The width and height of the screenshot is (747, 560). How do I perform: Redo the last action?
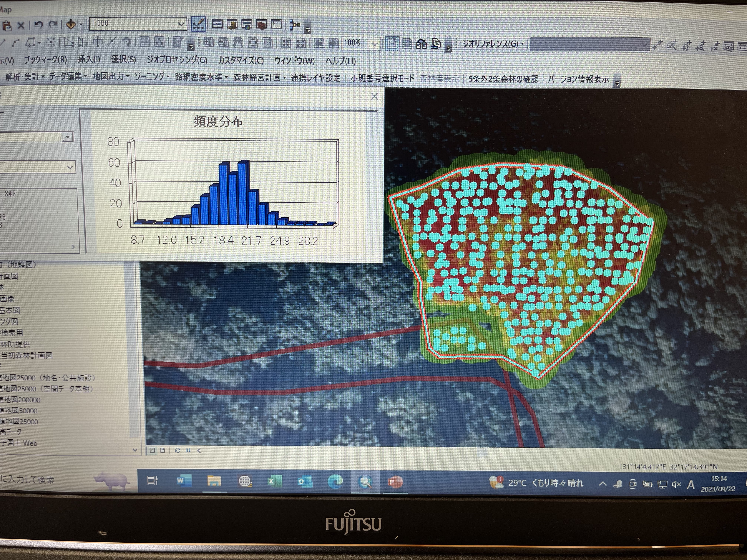(x=53, y=24)
